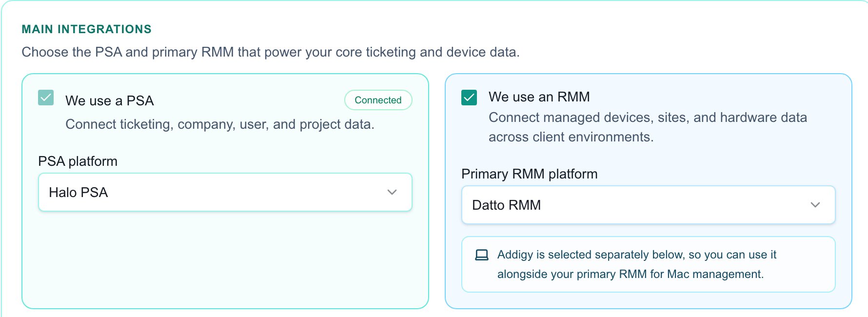Toggle the 'We use a PSA' checkbox
The image size is (868, 317).
pyautogui.click(x=46, y=98)
